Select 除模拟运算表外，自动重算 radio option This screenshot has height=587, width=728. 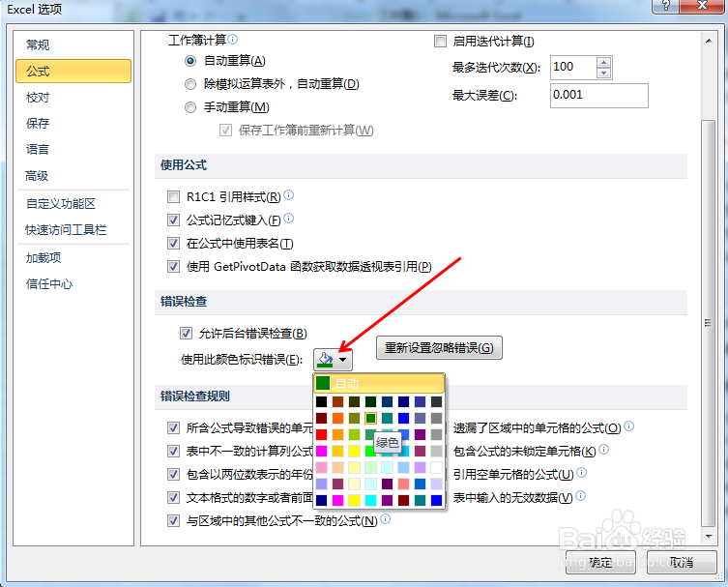[190, 84]
